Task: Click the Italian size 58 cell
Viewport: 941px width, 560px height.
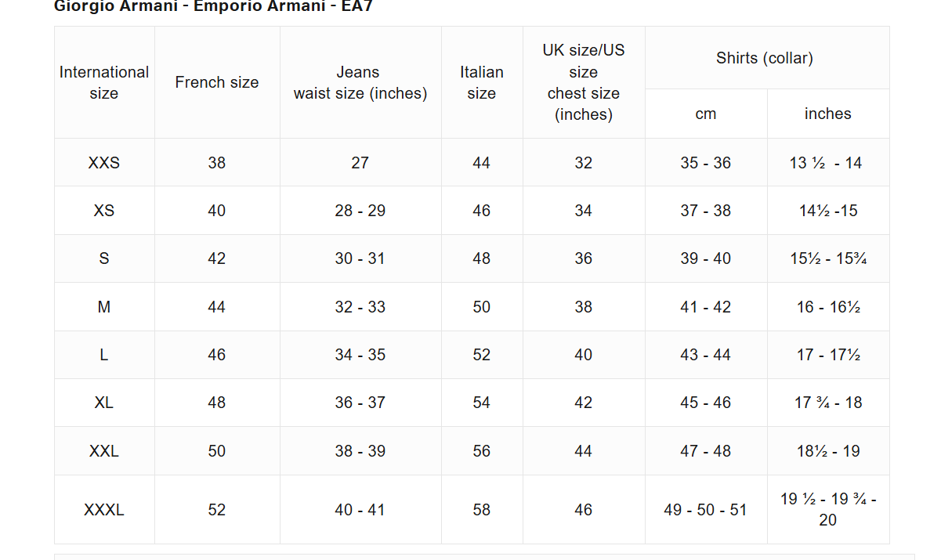Action: [x=482, y=510]
